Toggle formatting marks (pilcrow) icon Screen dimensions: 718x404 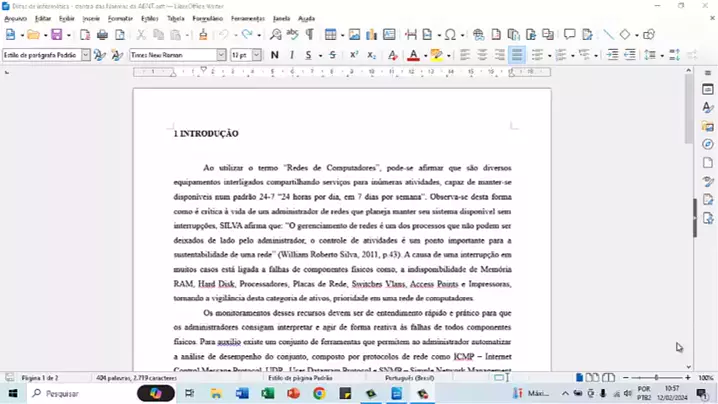point(309,35)
